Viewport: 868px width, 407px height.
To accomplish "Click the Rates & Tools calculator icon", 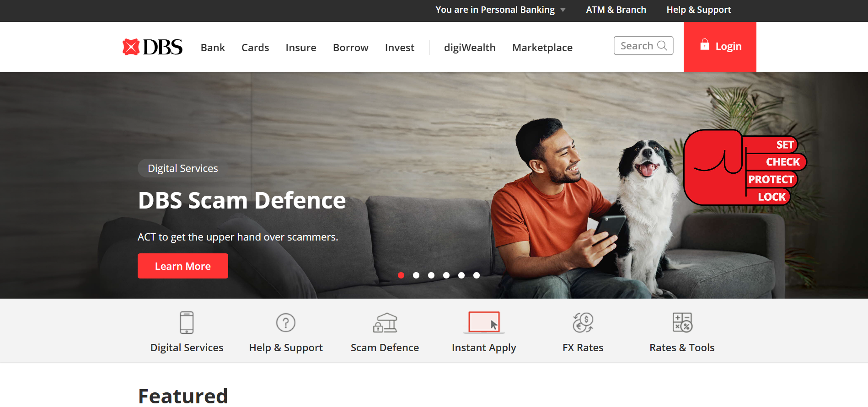I will point(682,322).
